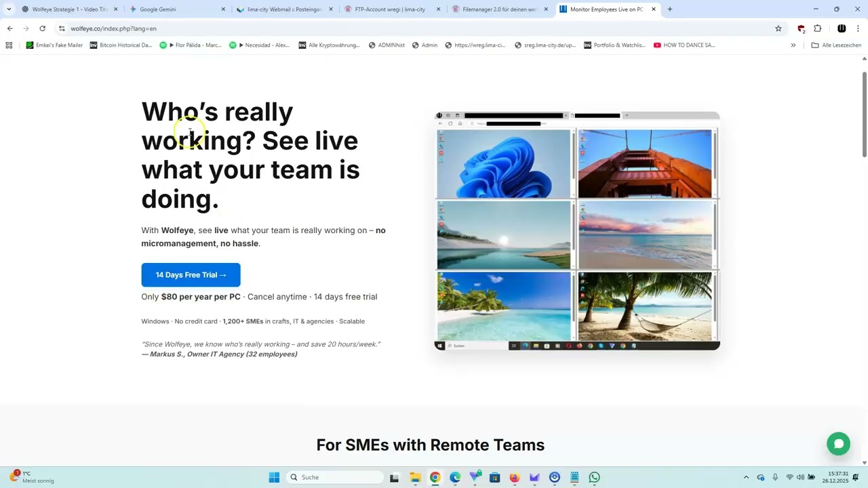Viewport: 868px width, 488px height.
Task: Open Microsoft Store from the taskbar
Action: tap(494, 477)
